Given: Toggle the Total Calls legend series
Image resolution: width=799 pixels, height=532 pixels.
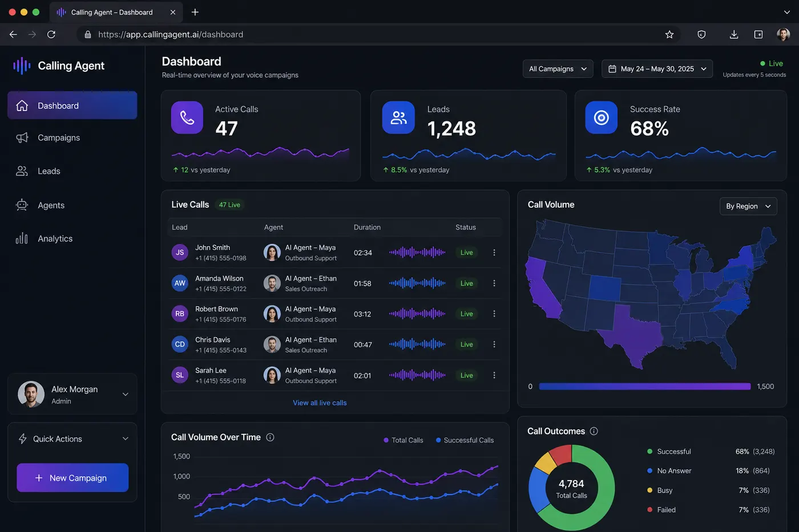Looking at the screenshot, I should point(403,440).
